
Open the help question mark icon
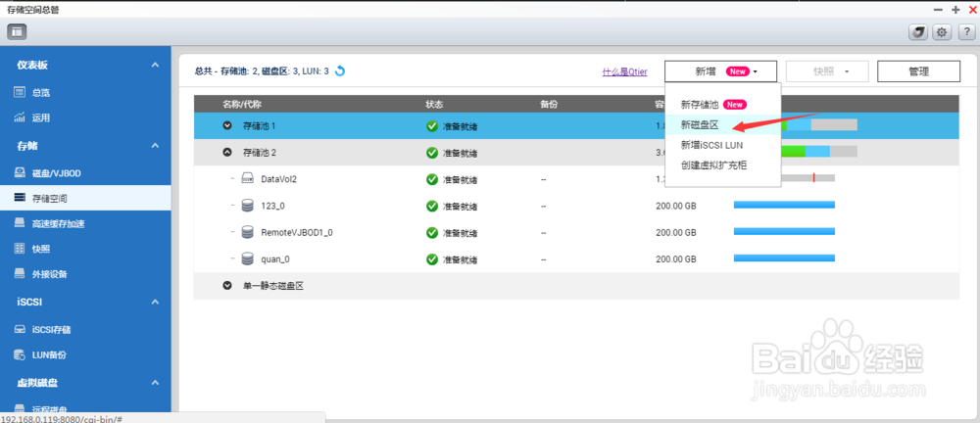965,32
